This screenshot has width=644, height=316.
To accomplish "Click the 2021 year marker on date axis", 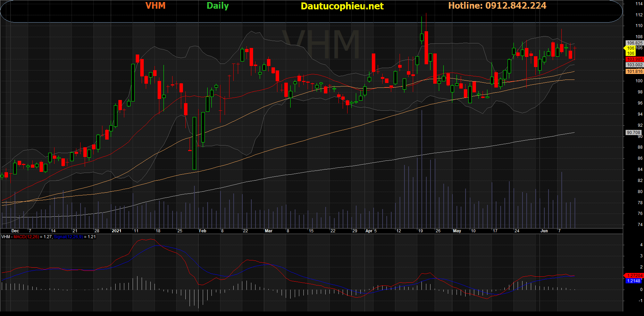I will point(117,231).
